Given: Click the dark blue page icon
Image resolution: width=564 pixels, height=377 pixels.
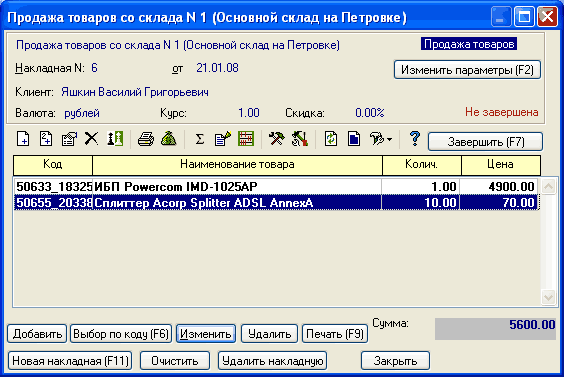Looking at the screenshot, I should pos(354,139).
